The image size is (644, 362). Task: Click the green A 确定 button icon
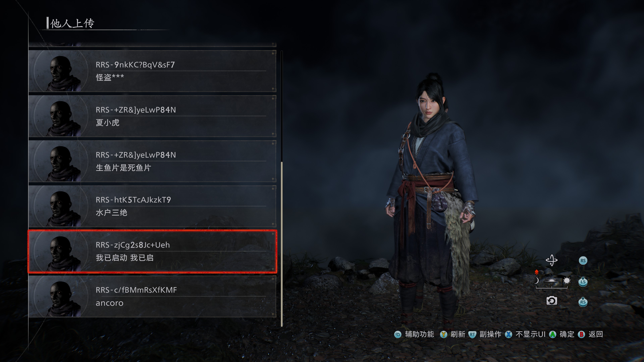[x=552, y=334]
